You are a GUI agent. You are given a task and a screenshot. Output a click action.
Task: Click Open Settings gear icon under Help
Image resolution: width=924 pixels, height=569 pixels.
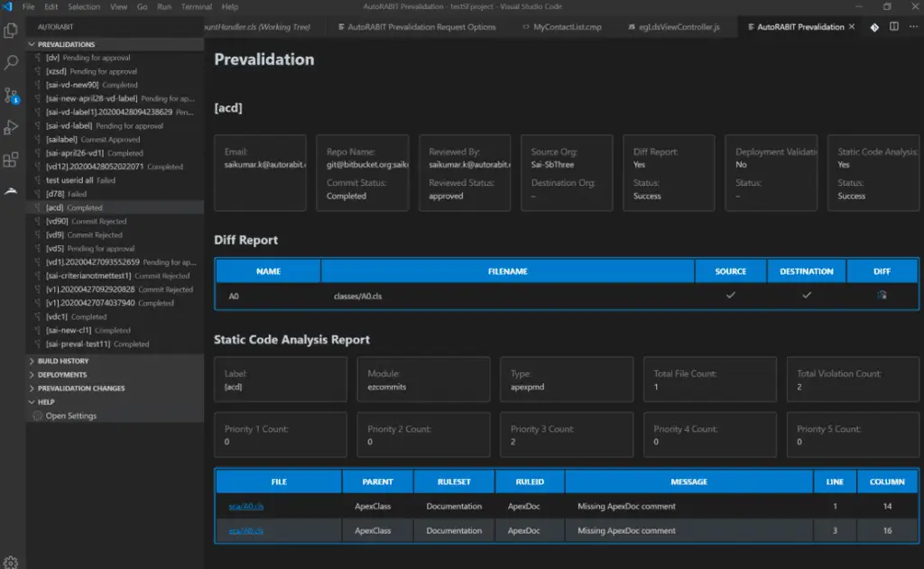pos(37,416)
